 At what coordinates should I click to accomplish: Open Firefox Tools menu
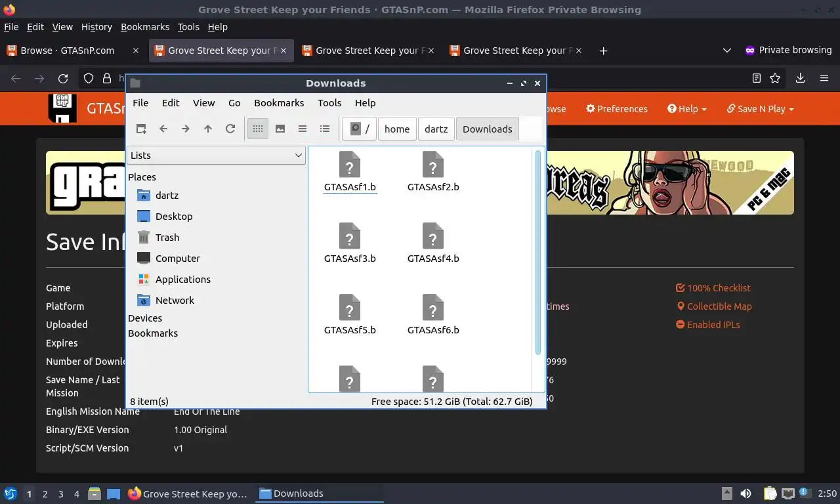188,27
